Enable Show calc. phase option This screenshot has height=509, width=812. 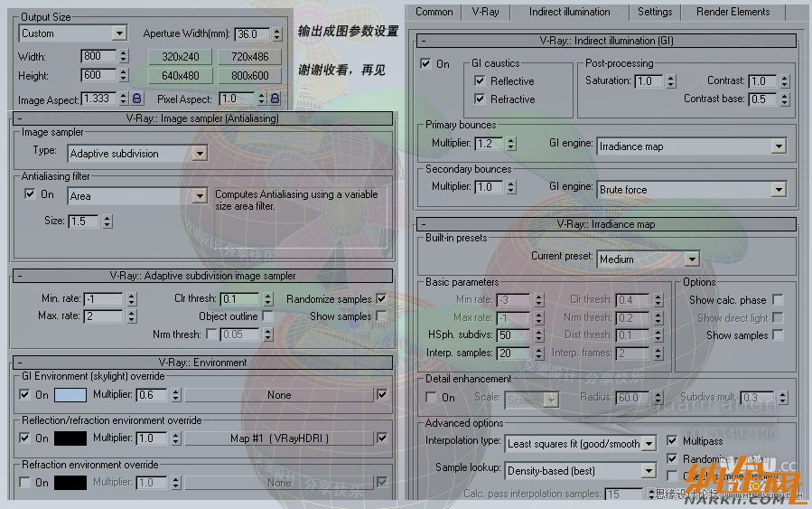778,299
